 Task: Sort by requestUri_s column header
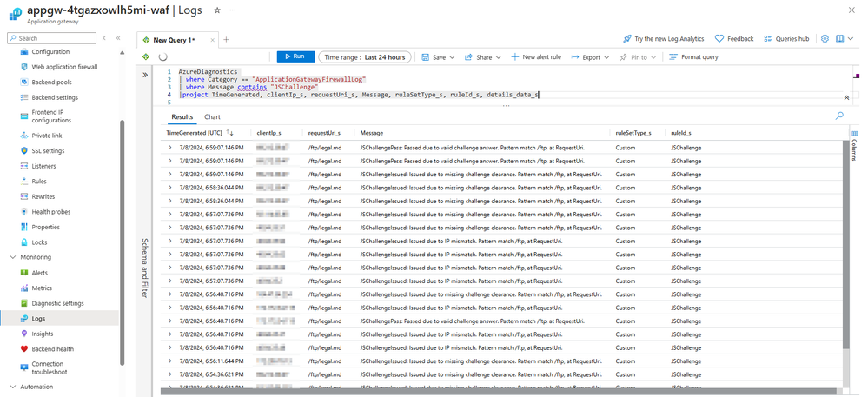324,134
